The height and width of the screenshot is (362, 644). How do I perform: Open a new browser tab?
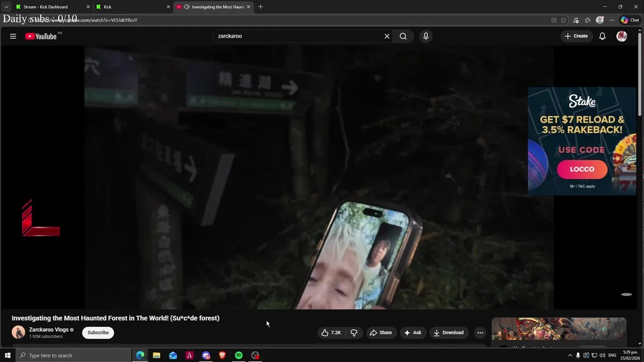tap(261, 7)
